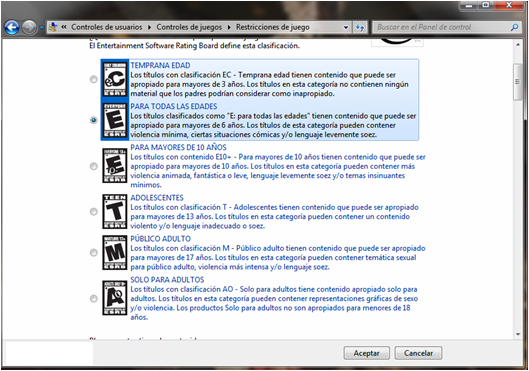This screenshot has height=371, width=529.
Task: Select the Para Todas Las Edades radio button
Action: click(x=93, y=120)
